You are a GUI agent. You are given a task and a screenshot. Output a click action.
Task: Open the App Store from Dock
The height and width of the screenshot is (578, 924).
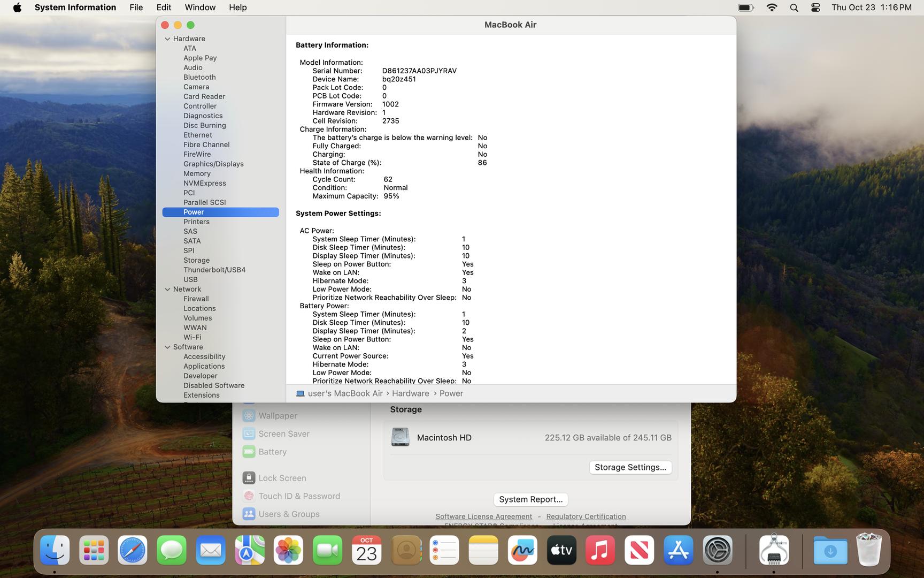pyautogui.click(x=678, y=550)
